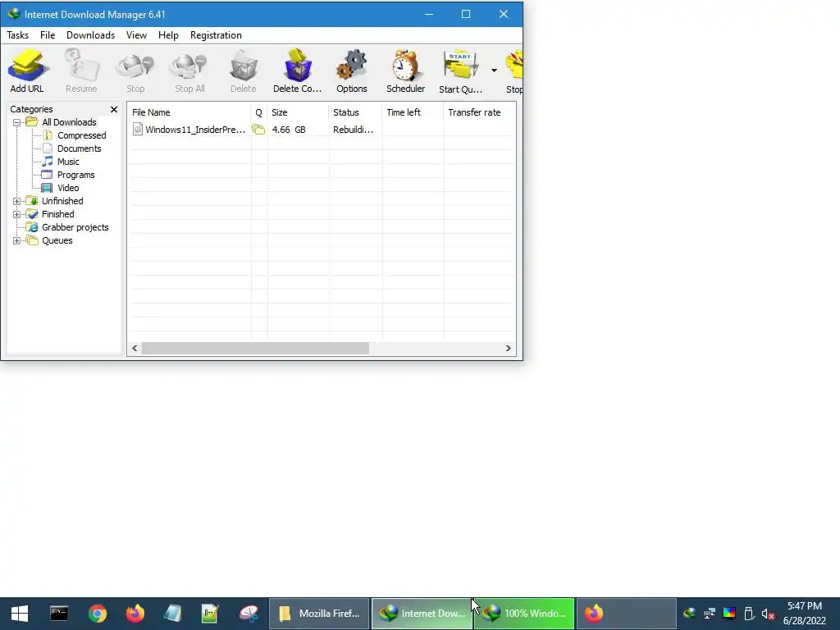Select the Video category
Image resolution: width=840 pixels, height=630 pixels.
tap(68, 188)
